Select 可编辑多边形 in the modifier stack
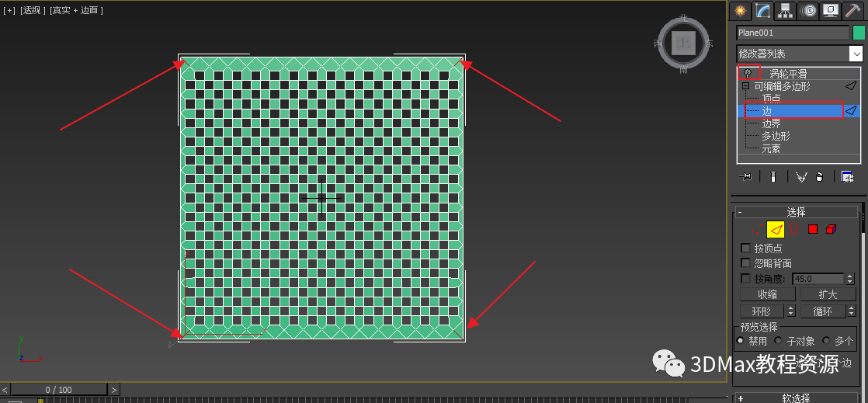 tap(782, 86)
